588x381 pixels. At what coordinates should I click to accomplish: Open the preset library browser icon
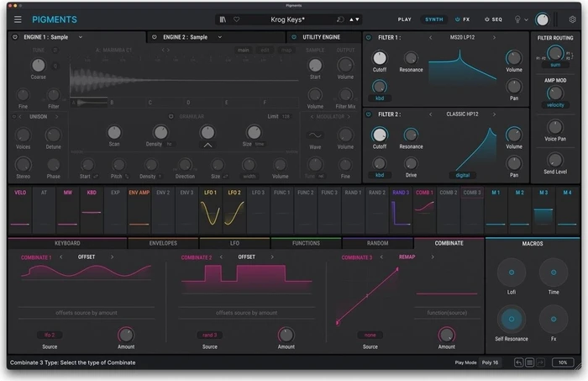[223, 19]
